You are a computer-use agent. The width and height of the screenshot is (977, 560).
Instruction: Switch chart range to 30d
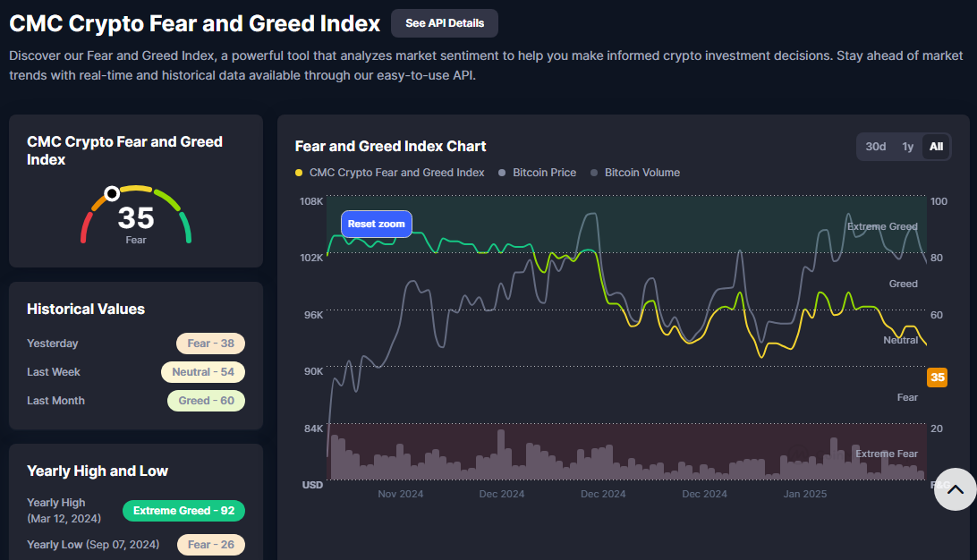875,147
